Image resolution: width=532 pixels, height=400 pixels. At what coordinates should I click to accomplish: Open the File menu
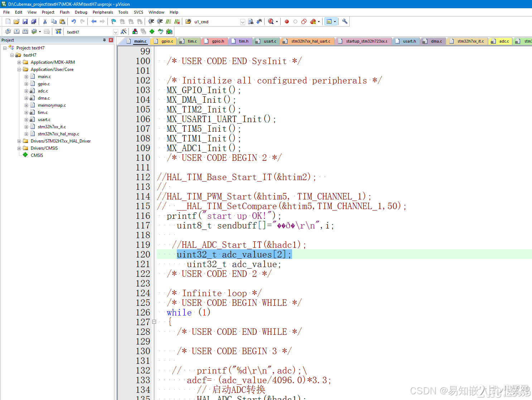point(6,12)
